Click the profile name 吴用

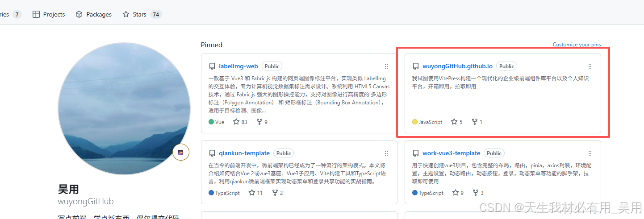click(x=68, y=189)
